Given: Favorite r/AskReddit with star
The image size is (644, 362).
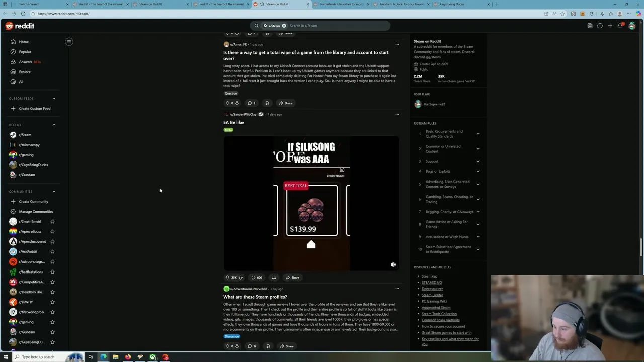Looking at the screenshot, I should [52, 251].
